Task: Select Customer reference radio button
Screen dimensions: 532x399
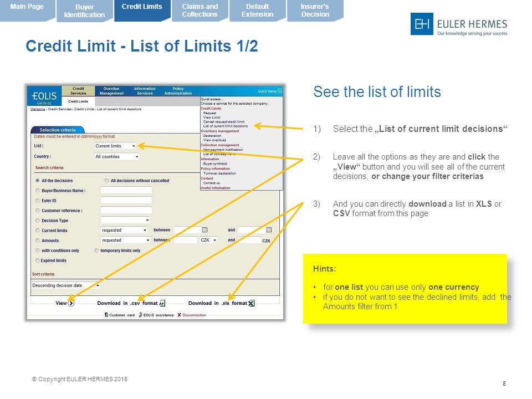Action: click(x=37, y=211)
